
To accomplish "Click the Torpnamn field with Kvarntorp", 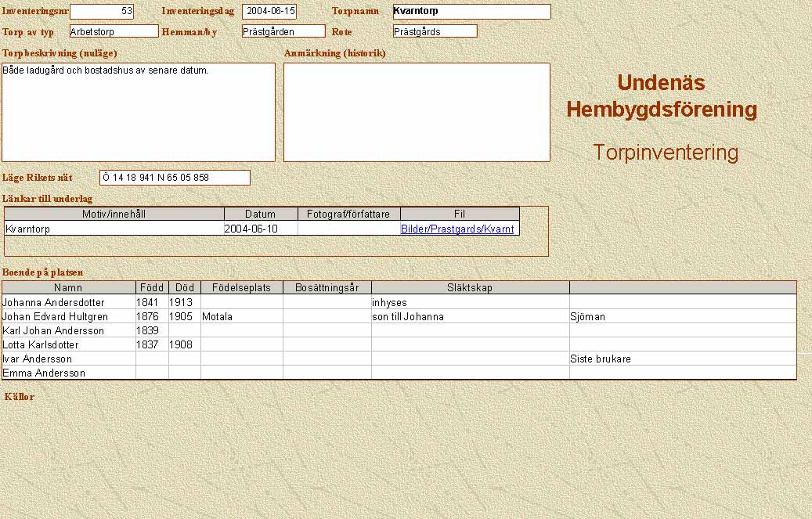I will click(x=471, y=12).
